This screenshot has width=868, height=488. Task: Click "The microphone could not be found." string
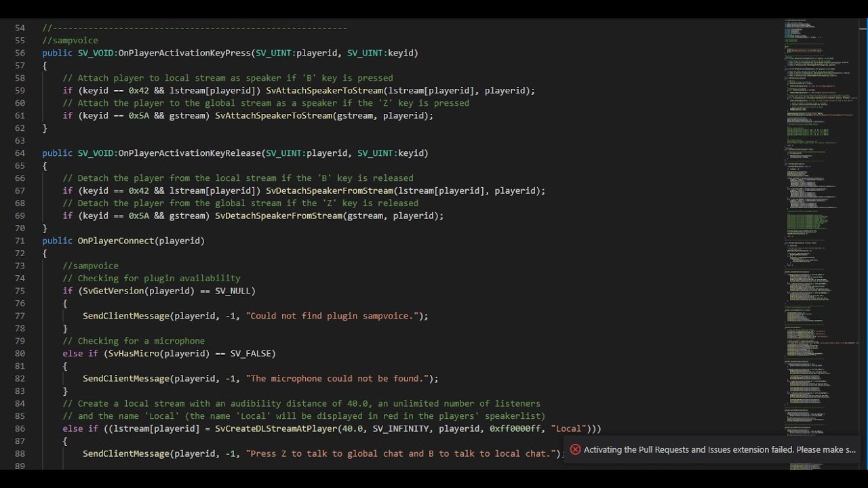point(337,378)
